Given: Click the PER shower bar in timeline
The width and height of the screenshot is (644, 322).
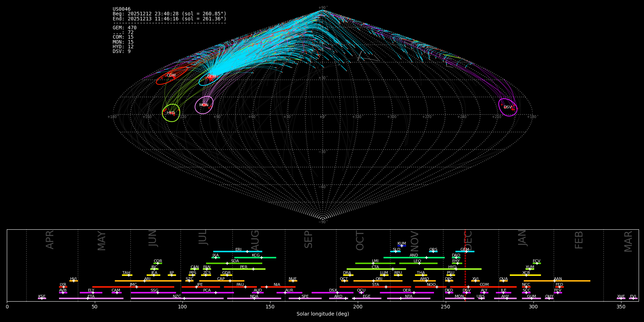Looking at the screenshot, I should [x=244, y=269].
